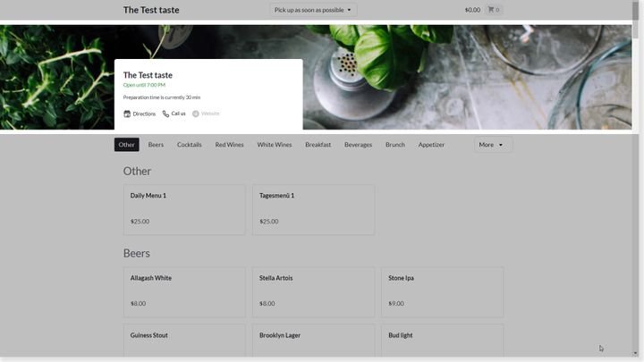The height and width of the screenshot is (362, 644).
Task: Select the Breakfast category tab
Action: tap(318, 145)
